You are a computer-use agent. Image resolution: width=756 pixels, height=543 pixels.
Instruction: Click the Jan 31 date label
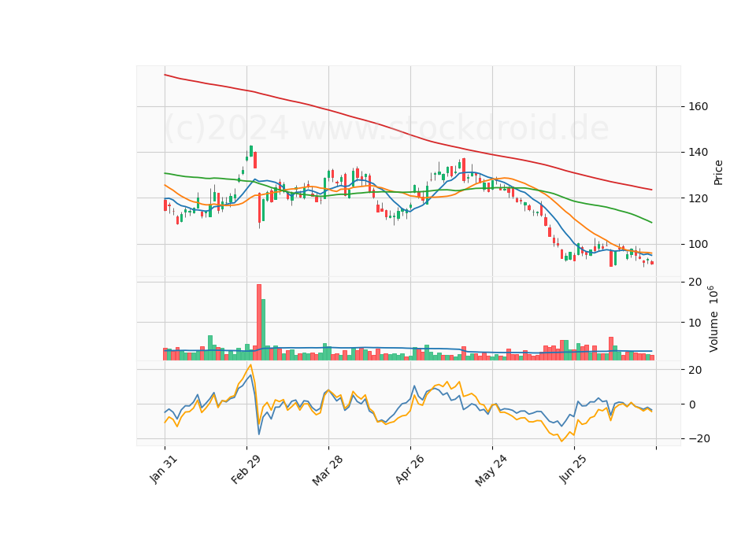(x=164, y=469)
